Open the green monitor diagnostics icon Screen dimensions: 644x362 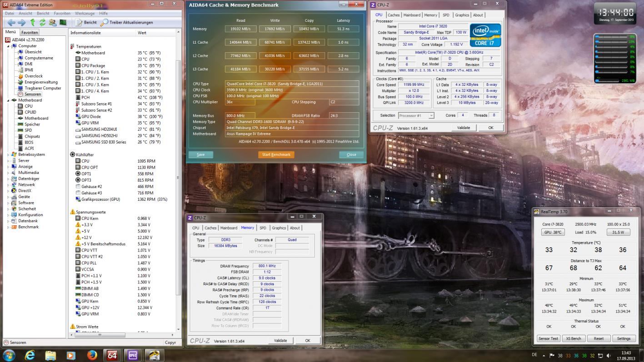(x=63, y=22)
